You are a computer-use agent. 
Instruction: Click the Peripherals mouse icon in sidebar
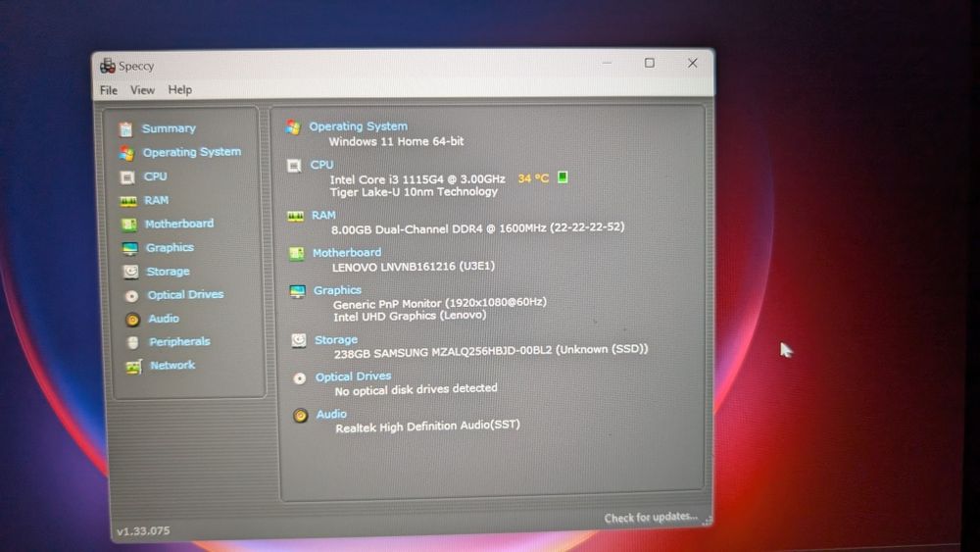(x=132, y=342)
